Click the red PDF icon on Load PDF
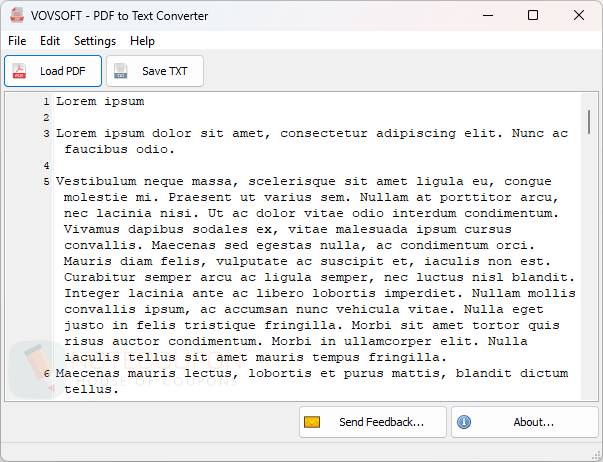This screenshot has width=603, height=462. 19,71
